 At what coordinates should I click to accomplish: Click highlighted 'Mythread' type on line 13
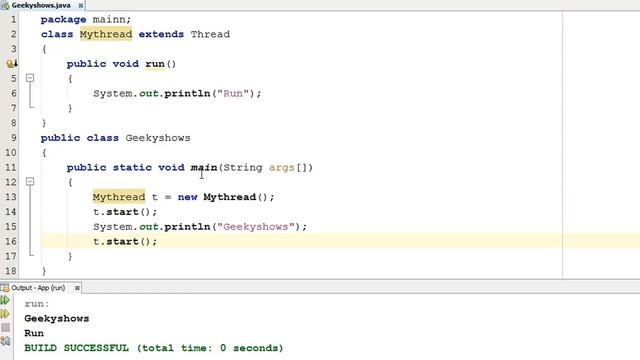pyautogui.click(x=119, y=197)
